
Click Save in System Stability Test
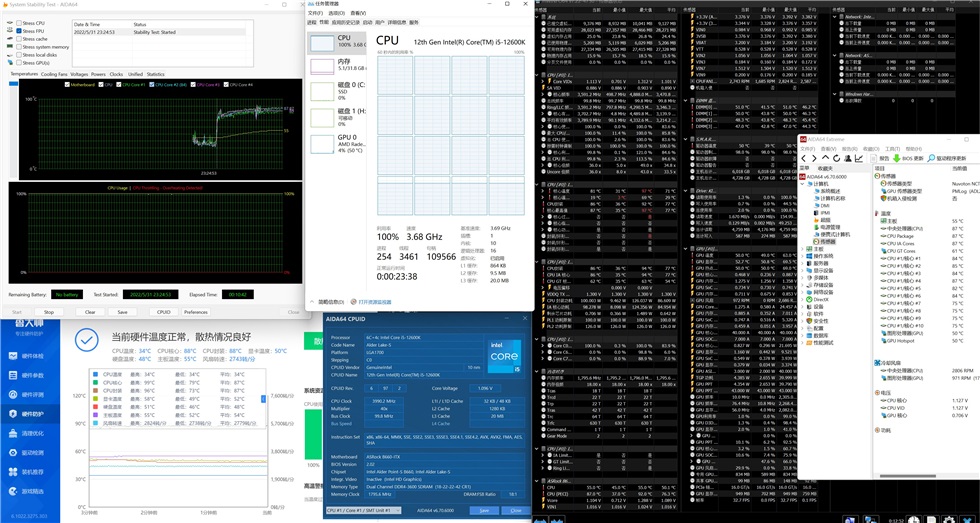pos(122,312)
